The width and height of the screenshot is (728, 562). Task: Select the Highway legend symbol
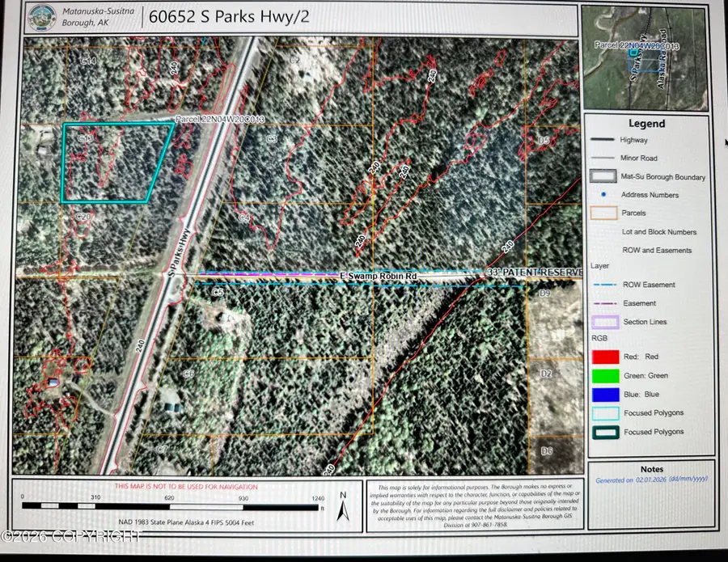(602, 139)
